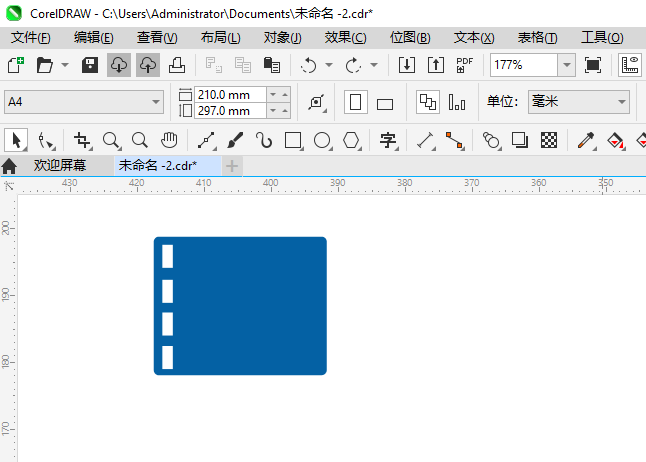Click the home icon beside document tabs
The width and height of the screenshot is (646, 462).
[9, 167]
